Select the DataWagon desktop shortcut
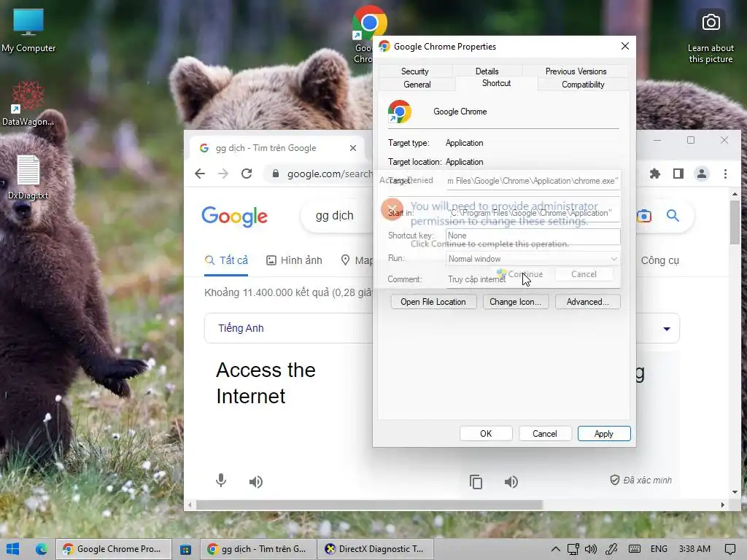Viewport: 747px width, 560px height. (28, 104)
